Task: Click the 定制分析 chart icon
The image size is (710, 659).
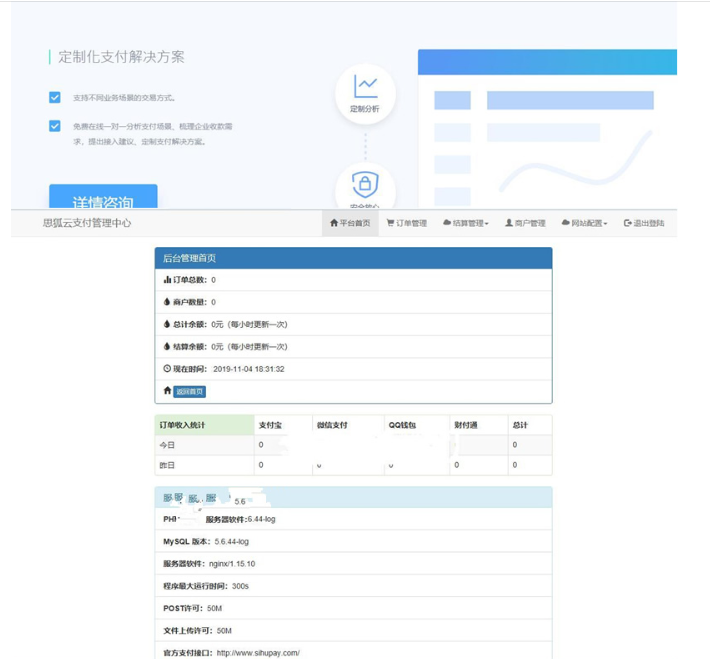Action: tap(365, 86)
